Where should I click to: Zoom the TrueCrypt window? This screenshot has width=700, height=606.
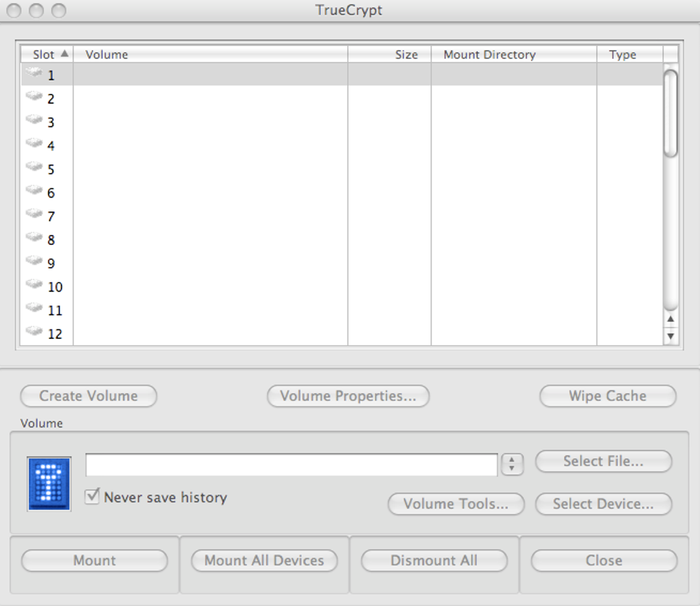tap(58, 10)
